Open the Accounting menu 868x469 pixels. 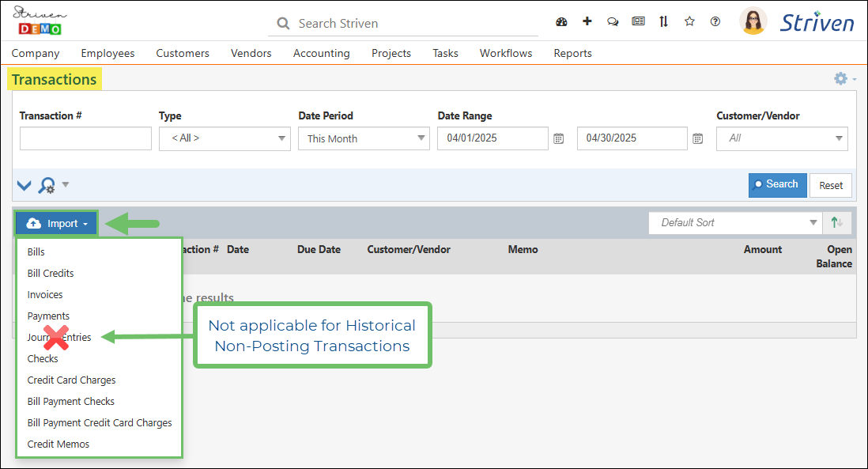click(322, 53)
